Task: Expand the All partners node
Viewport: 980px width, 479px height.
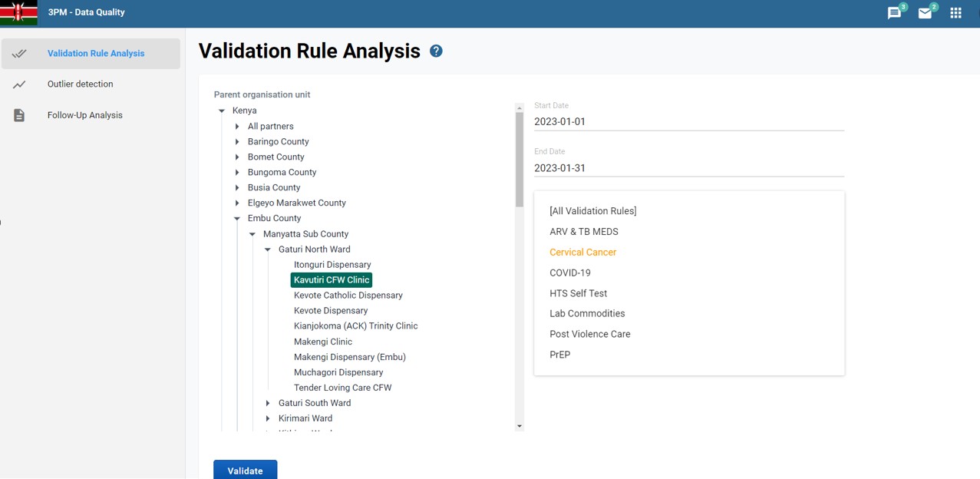Action: click(237, 127)
